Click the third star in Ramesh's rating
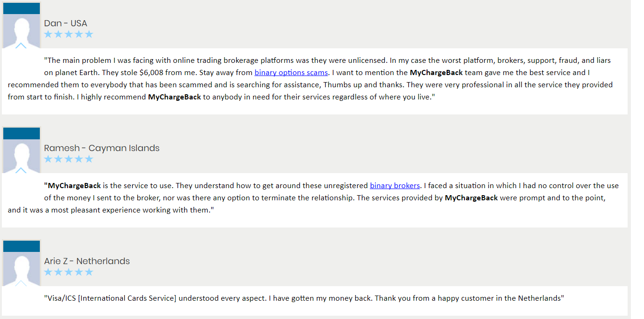The image size is (644, 319). point(68,159)
